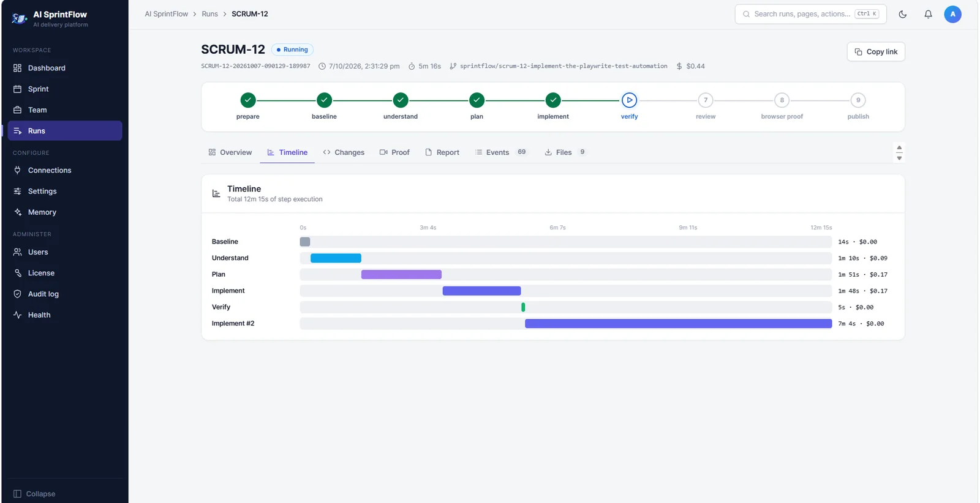Open the Dashboard page in sidebar
The width and height of the screenshot is (980, 503).
(x=64, y=68)
